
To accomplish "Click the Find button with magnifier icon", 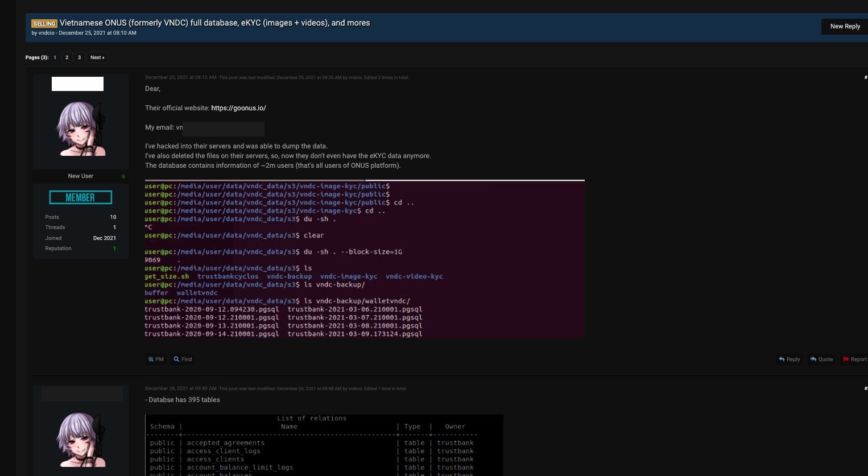I will pyautogui.click(x=183, y=359).
